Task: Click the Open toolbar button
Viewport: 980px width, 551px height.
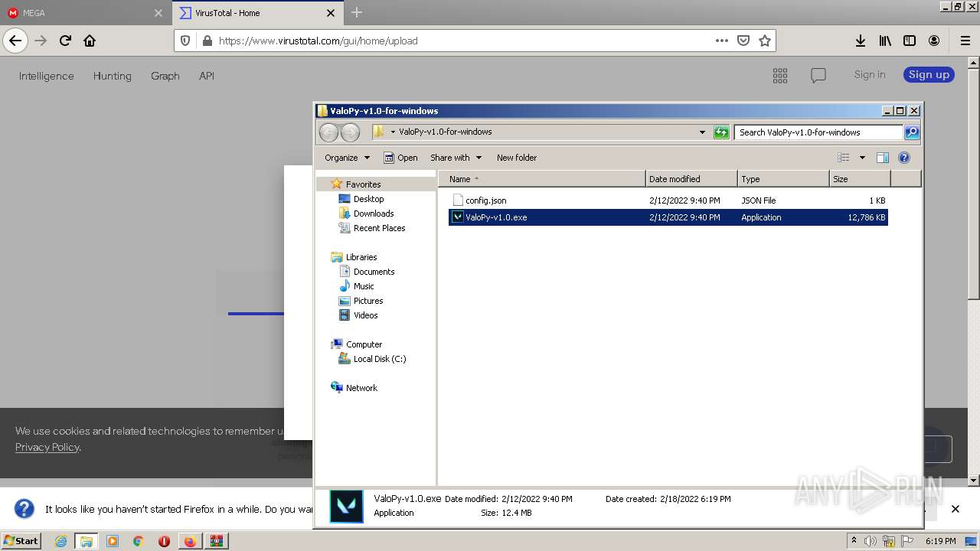Action: coord(400,158)
